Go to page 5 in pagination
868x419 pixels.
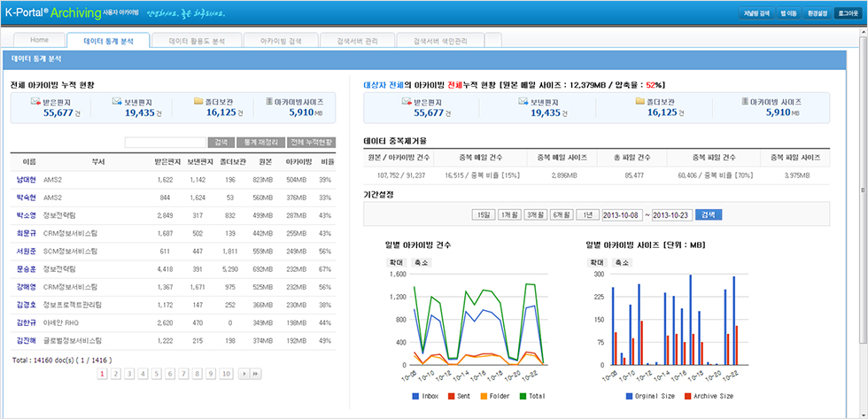(156, 374)
